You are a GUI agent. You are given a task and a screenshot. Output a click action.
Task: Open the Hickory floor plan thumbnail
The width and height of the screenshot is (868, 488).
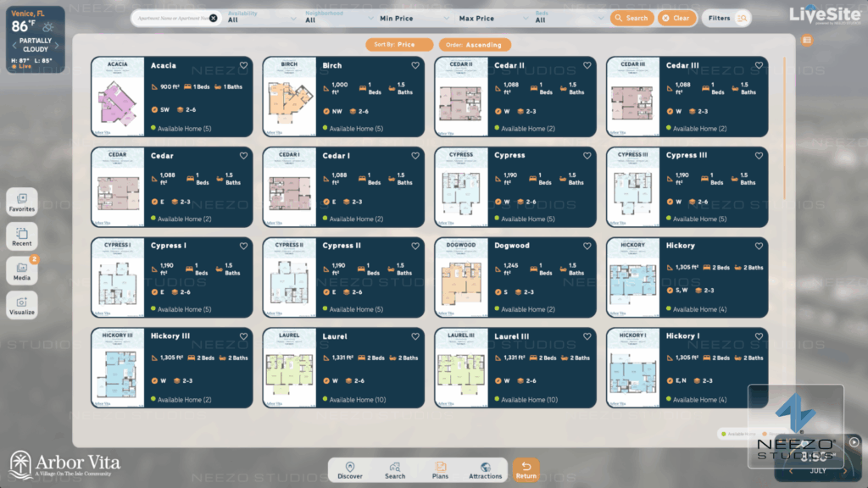pos(632,277)
